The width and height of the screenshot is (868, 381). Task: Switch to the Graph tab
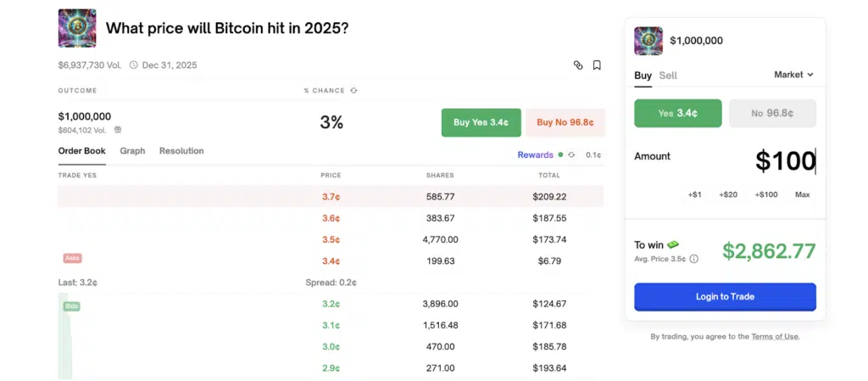point(132,151)
